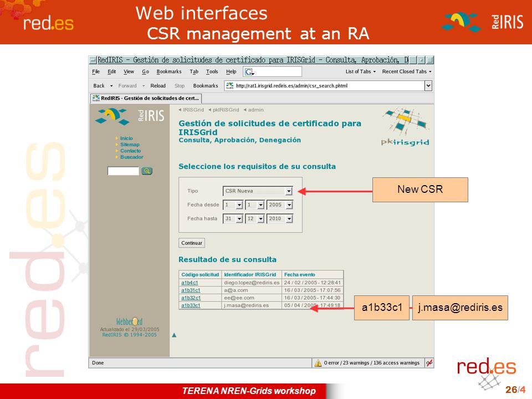This screenshot has height=399, width=532.
Task: Click the 0 error / 23 warnings status text
Action: 371,363
